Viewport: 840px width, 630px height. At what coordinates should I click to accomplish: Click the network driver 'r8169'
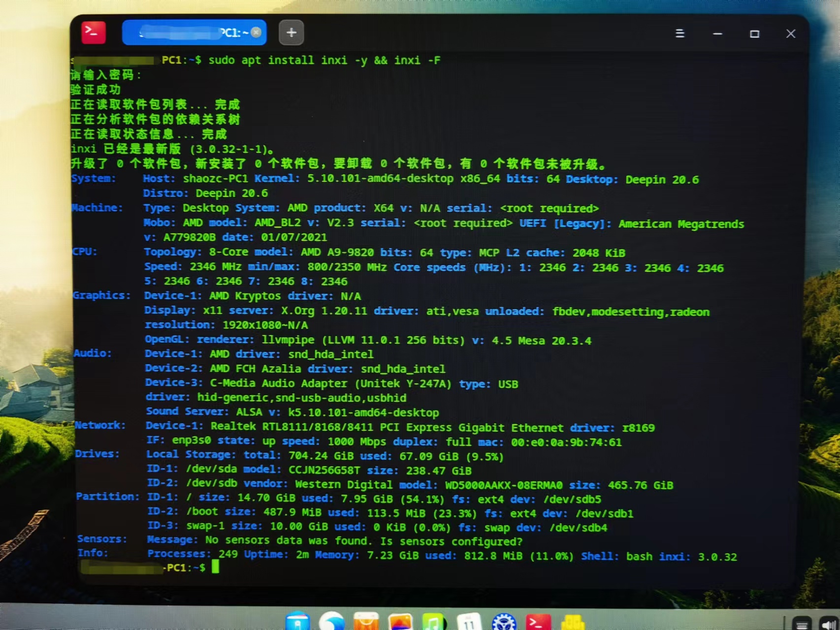pyautogui.click(x=639, y=428)
